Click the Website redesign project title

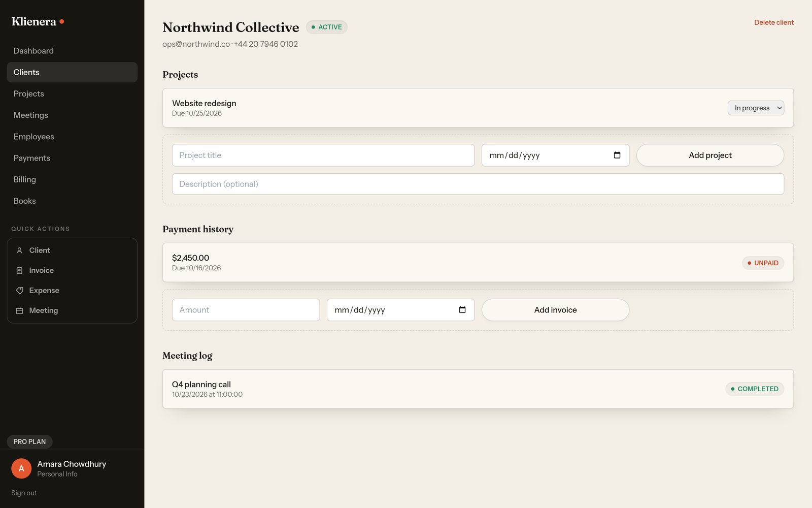point(204,103)
